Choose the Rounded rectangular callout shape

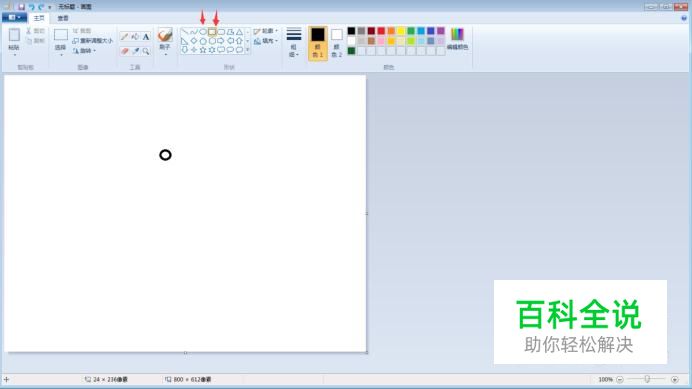click(221, 50)
